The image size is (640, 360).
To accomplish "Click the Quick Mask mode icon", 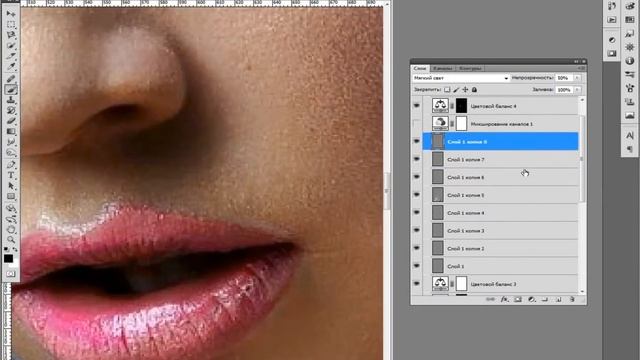I will coord(11,274).
